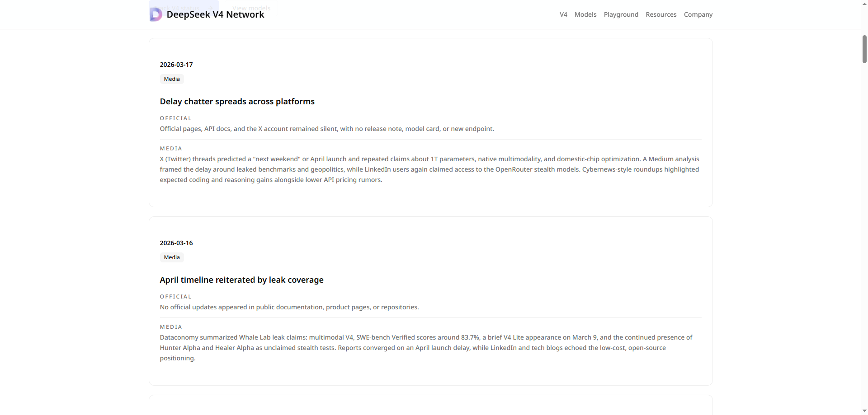Open the Playground section

pos(621,14)
